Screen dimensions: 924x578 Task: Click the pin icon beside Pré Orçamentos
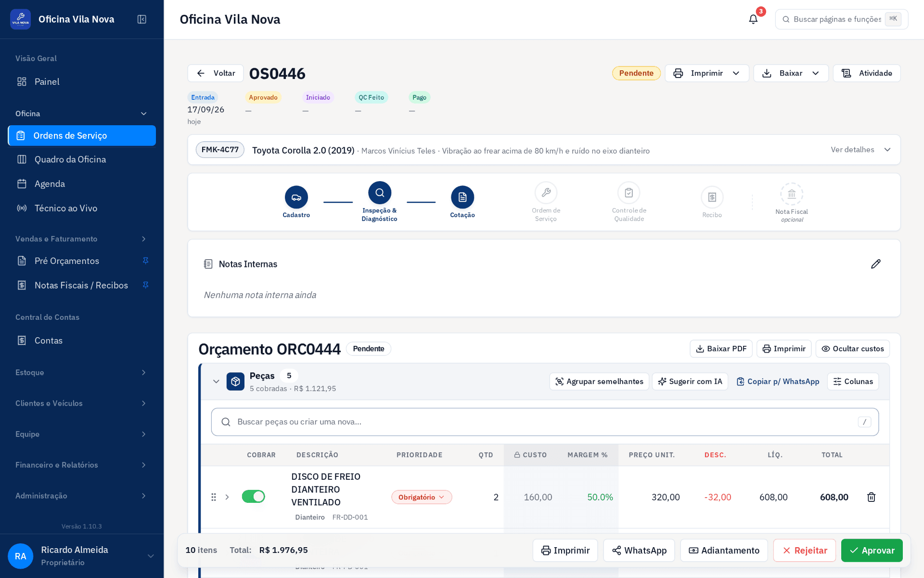[145, 261]
